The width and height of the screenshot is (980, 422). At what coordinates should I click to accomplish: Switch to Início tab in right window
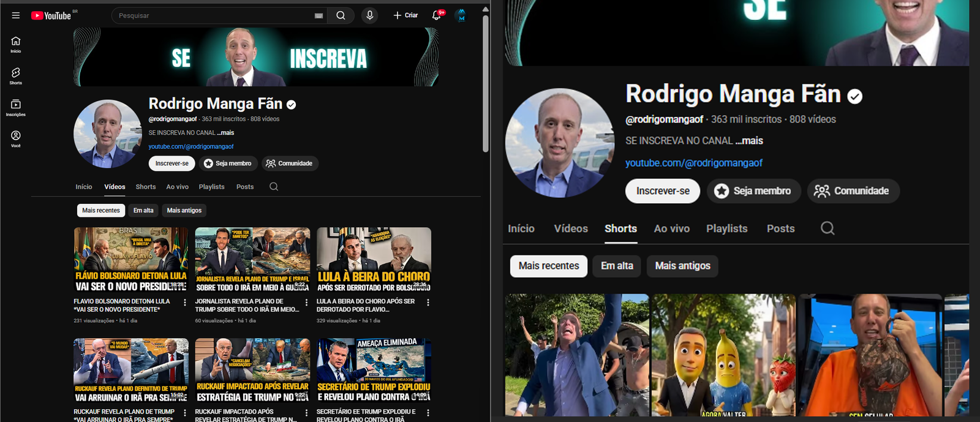click(x=521, y=228)
